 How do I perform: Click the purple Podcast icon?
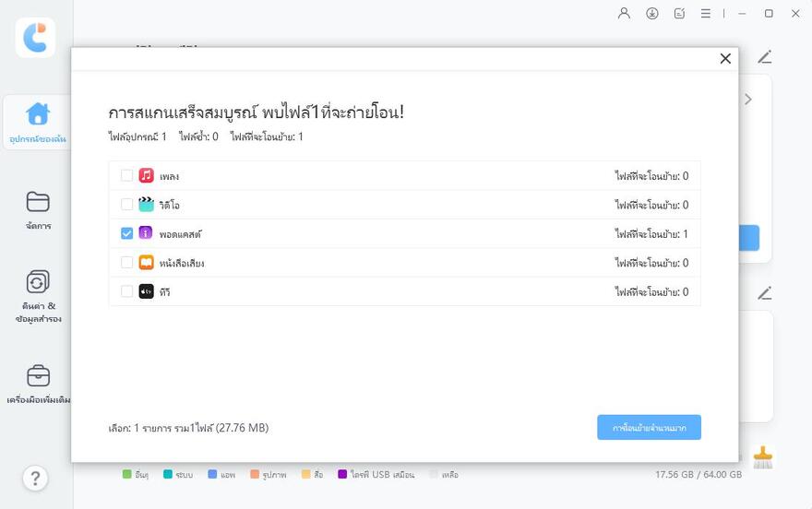pos(146,233)
